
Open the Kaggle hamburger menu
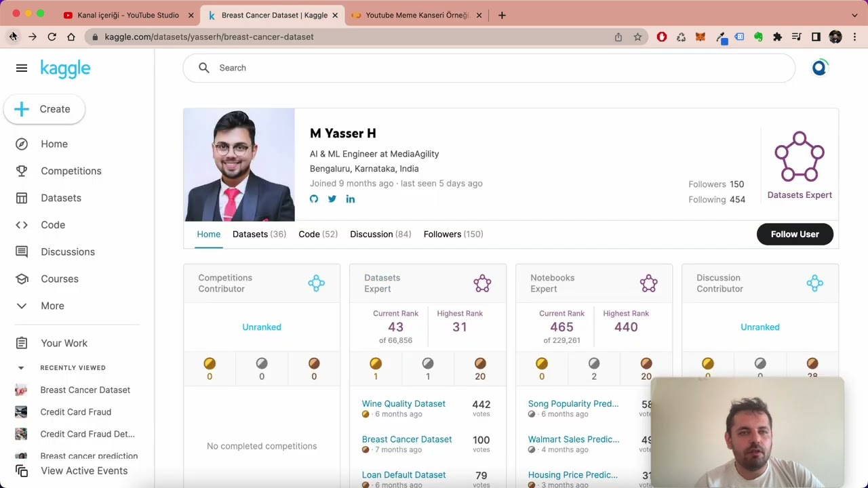pyautogui.click(x=22, y=68)
